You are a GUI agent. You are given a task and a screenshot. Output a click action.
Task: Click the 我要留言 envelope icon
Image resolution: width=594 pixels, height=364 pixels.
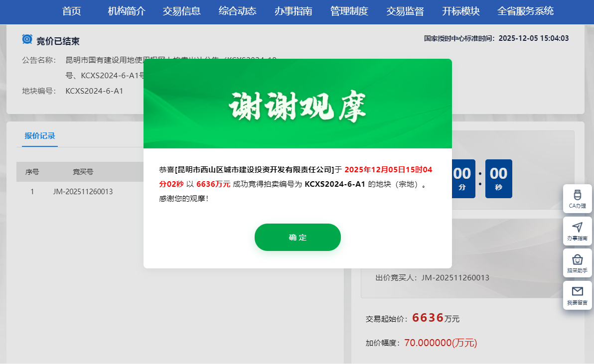pos(578,292)
